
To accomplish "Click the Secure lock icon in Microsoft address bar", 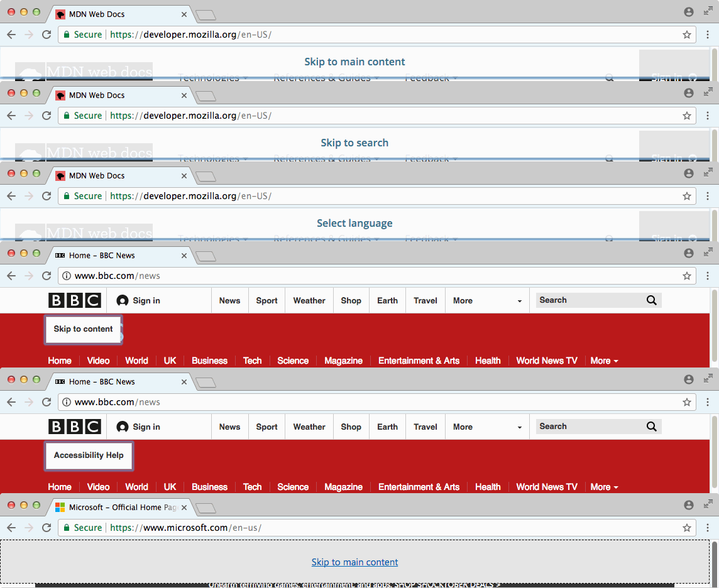I will (67, 528).
